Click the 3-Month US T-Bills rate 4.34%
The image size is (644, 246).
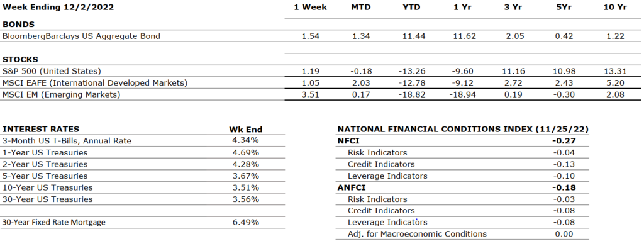point(246,140)
